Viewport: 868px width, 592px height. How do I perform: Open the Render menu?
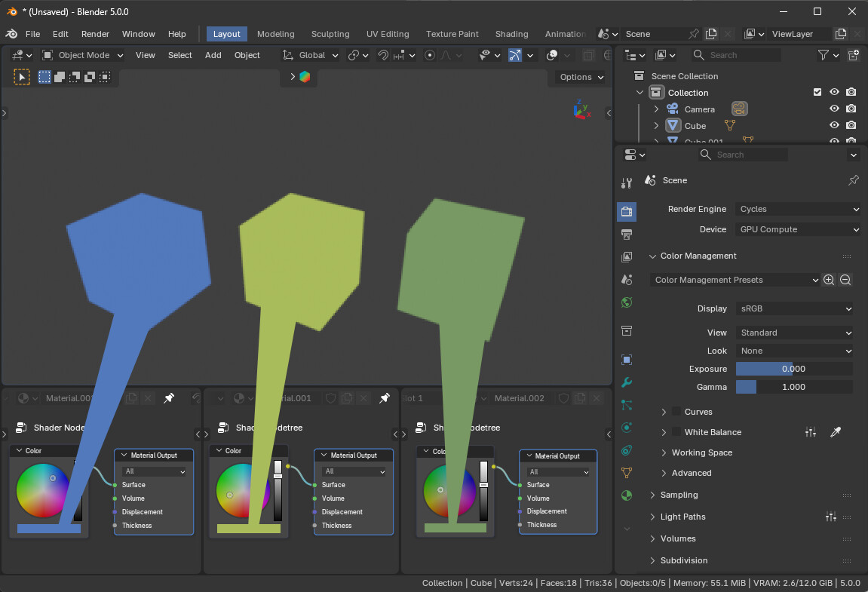point(95,34)
